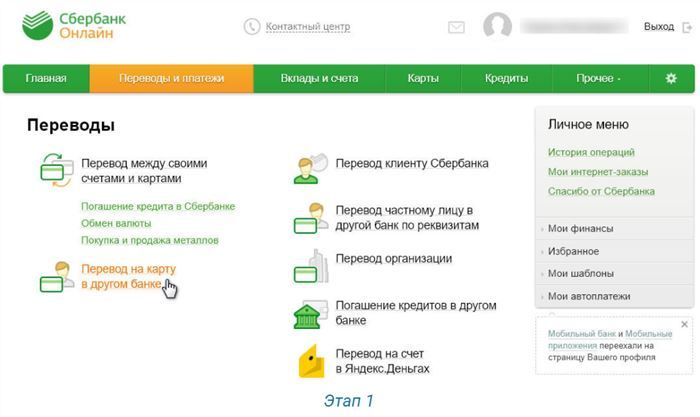Open the Главная tab
The image size is (700, 417).
pos(46,79)
